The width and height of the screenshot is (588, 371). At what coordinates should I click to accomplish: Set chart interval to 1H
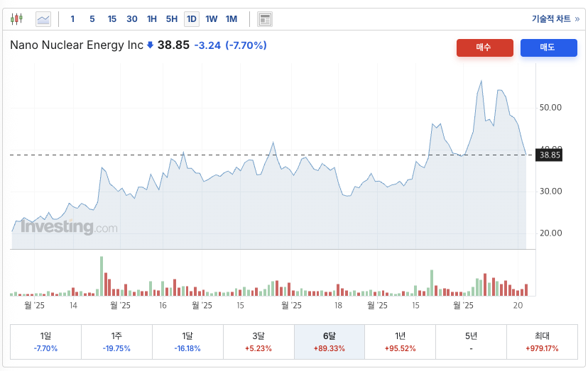coord(152,19)
